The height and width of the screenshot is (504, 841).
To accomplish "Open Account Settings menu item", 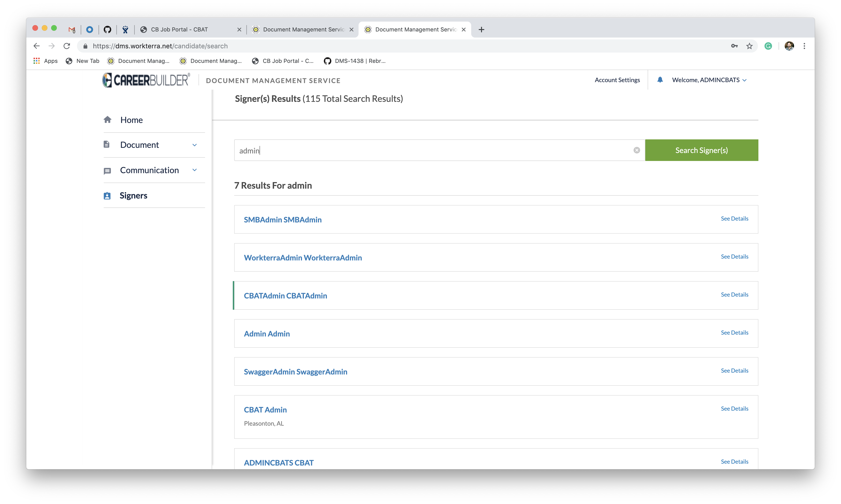I will point(617,80).
